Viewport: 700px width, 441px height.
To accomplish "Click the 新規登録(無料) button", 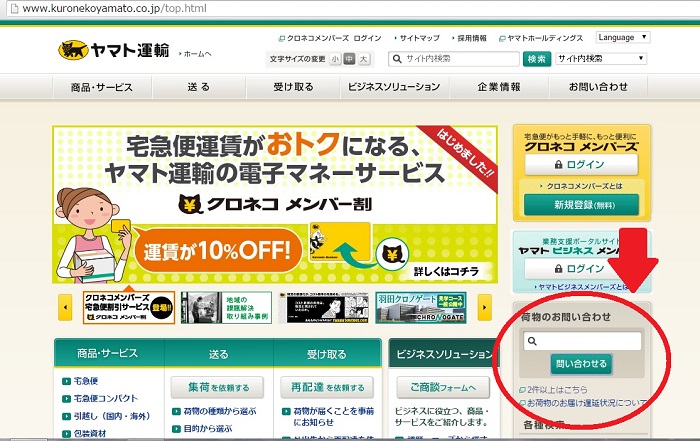I will 581,205.
